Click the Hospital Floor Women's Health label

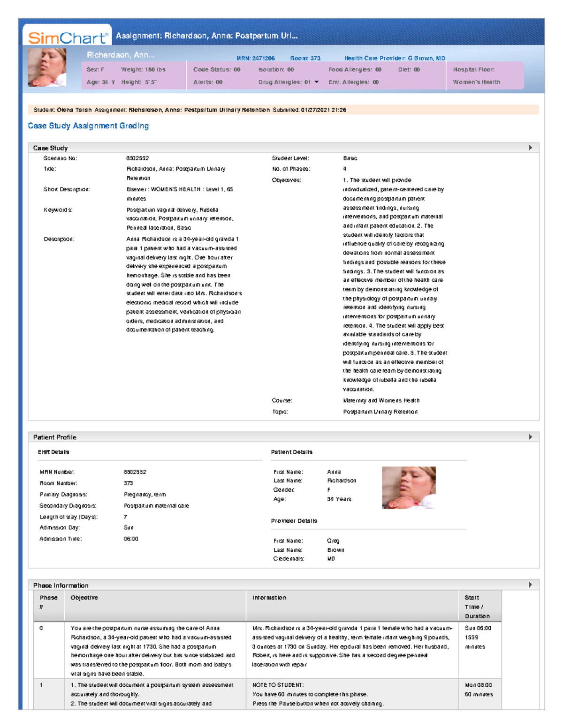(476, 76)
